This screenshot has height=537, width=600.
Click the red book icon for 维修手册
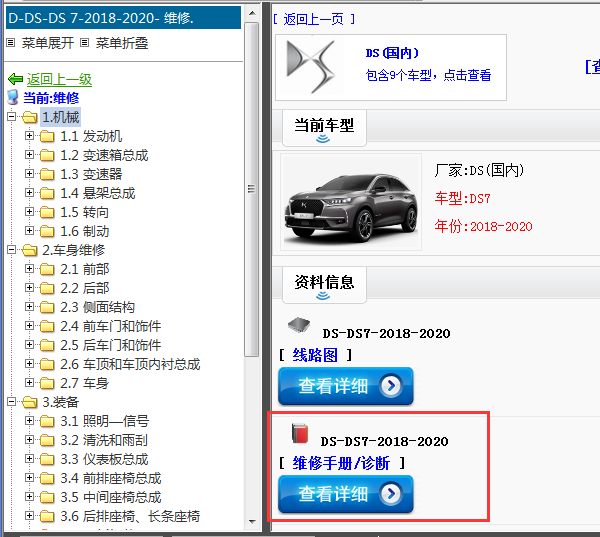coord(300,434)
